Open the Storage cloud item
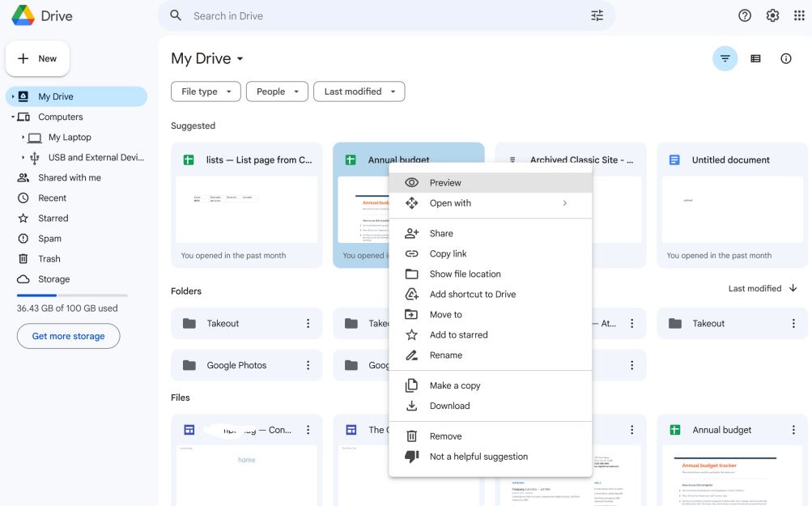812x506 pixels. pyautogui.click(x=53, y=279)
